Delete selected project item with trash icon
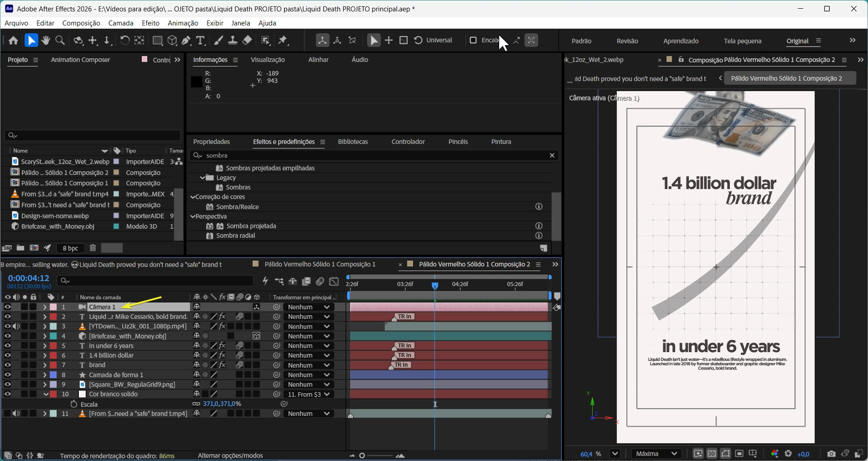The width and height of the screenshot is (868, 461). point(93,248)
